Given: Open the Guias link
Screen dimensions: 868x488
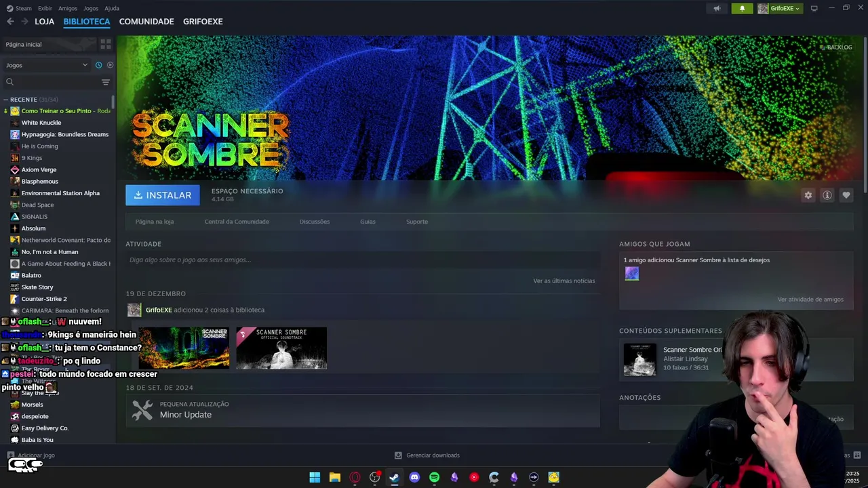Looking at the screenshot, I should click(368, 222).
